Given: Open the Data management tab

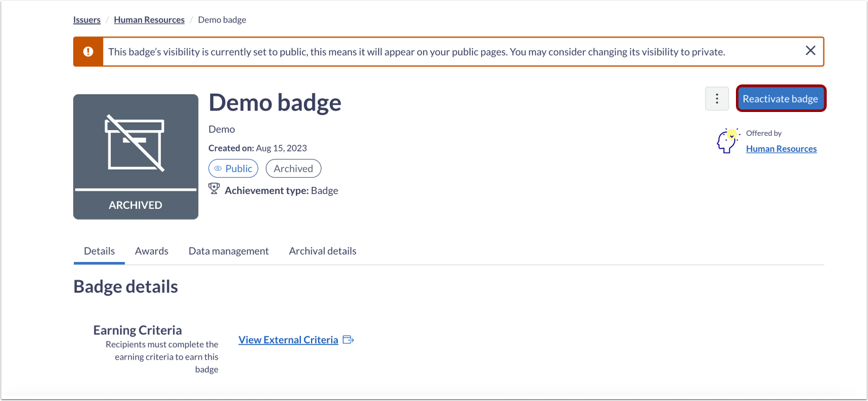Looking at the screenshot, I should click(x=228, y=250).
